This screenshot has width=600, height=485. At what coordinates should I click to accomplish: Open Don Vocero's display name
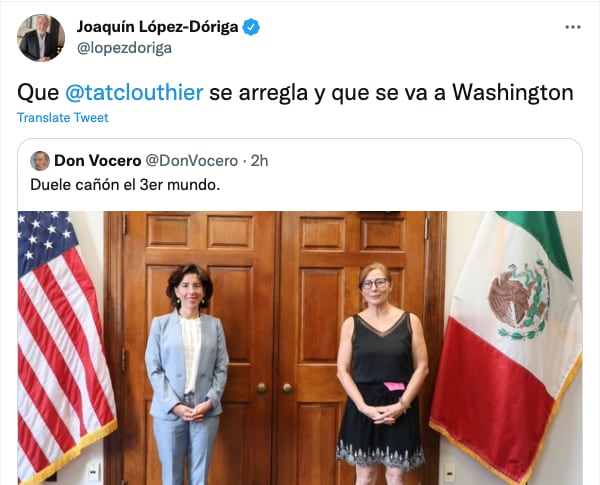point(98,161)
